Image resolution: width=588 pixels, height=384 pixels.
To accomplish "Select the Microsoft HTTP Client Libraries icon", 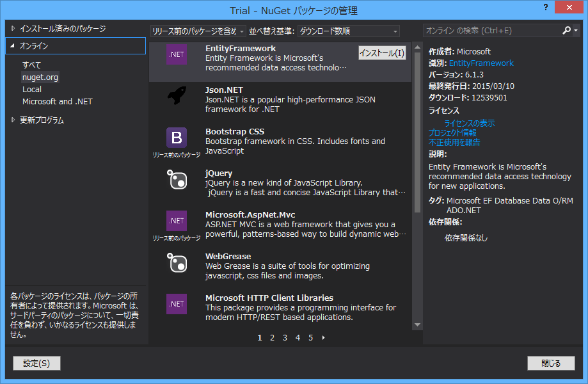I will tap(176, 304).
